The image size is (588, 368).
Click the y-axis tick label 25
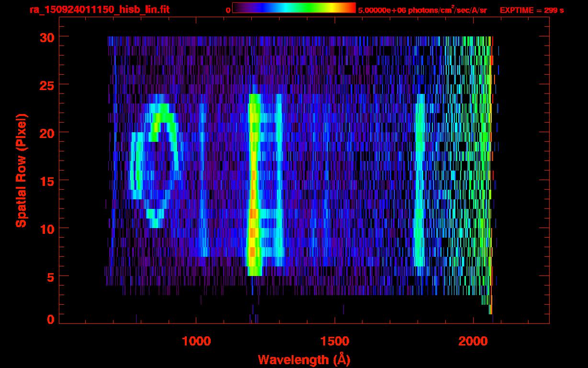(x=46, y=85)
